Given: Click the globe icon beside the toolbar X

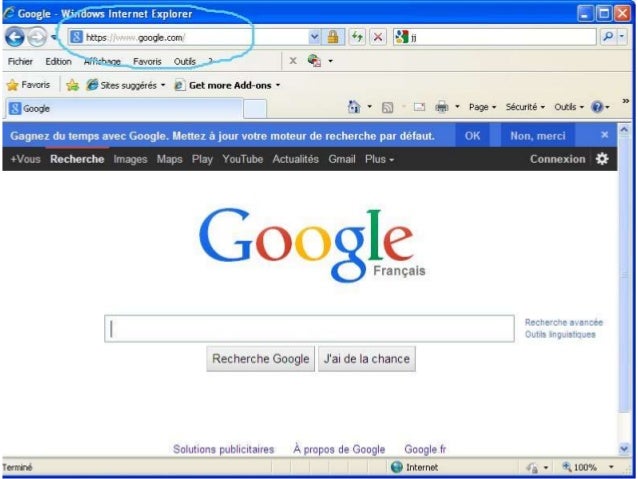Looking at the screenshot, I should (314, 61).
